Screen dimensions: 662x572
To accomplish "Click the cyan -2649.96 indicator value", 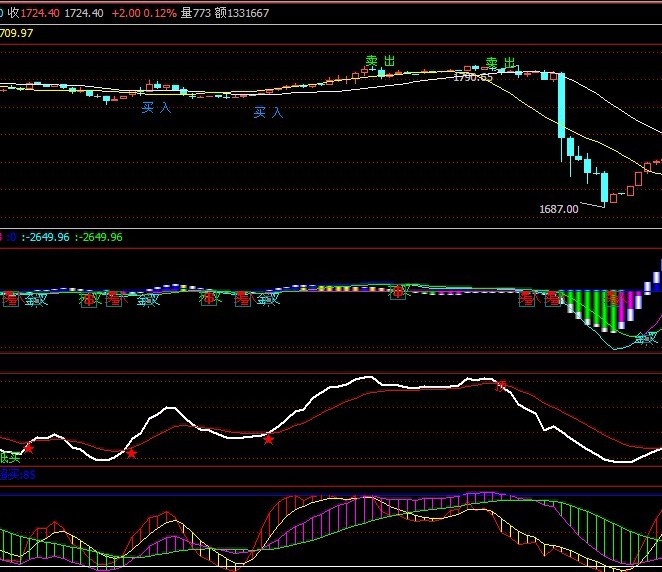I will pyautogui.click(x=45, y=237).
